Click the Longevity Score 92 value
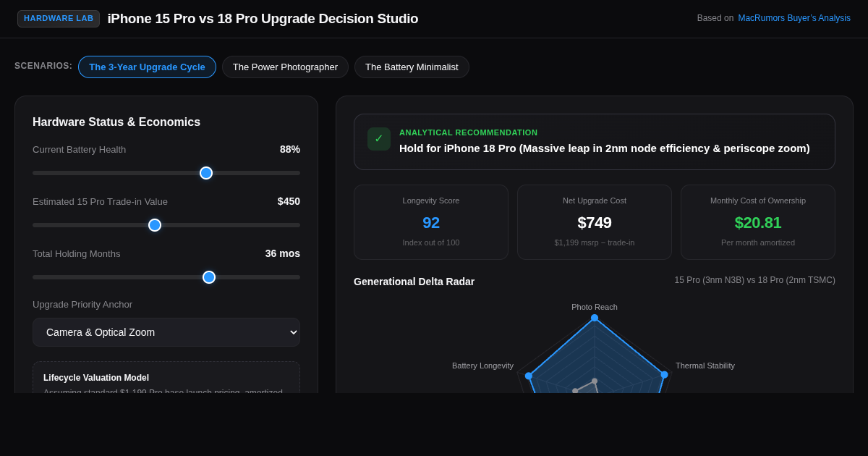 tap(431, 223)
